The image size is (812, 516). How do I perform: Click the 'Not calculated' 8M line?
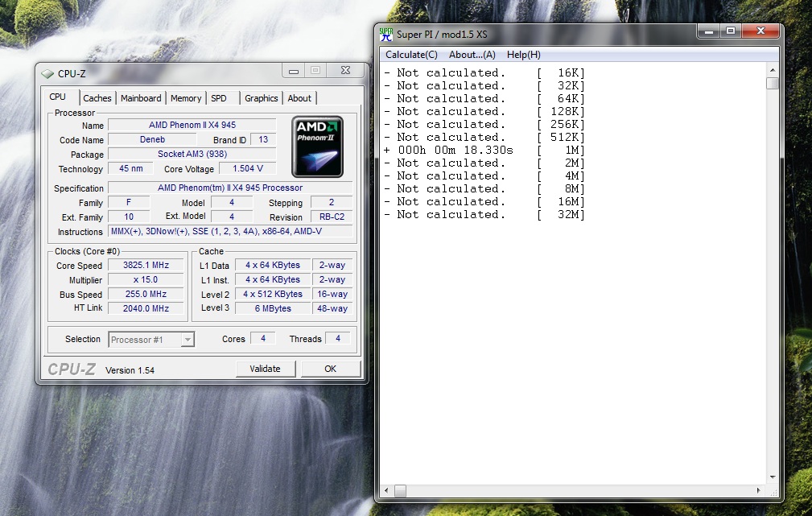click(484, 188)
